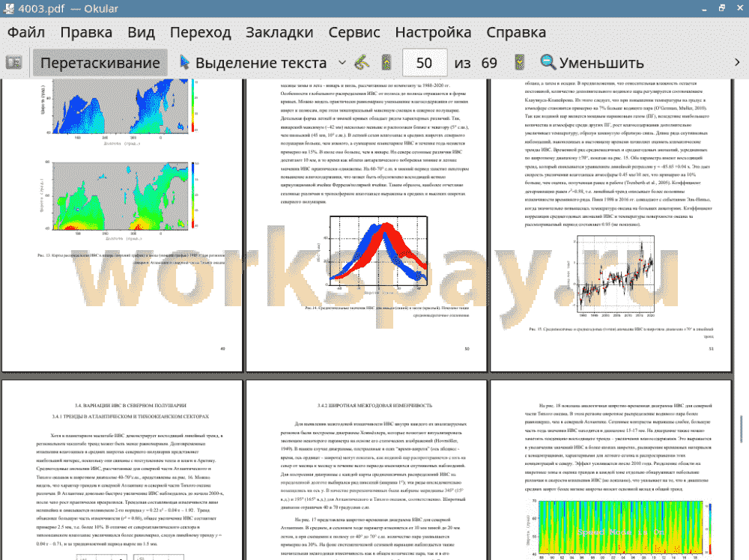Click the heading 3.4.2 ШИРОТНАЯ МЕЖГОДОВАЯ ИЗМЕНЧИВОСТЬ
This screenshot has width=749, height=560.
coord(374,405)
